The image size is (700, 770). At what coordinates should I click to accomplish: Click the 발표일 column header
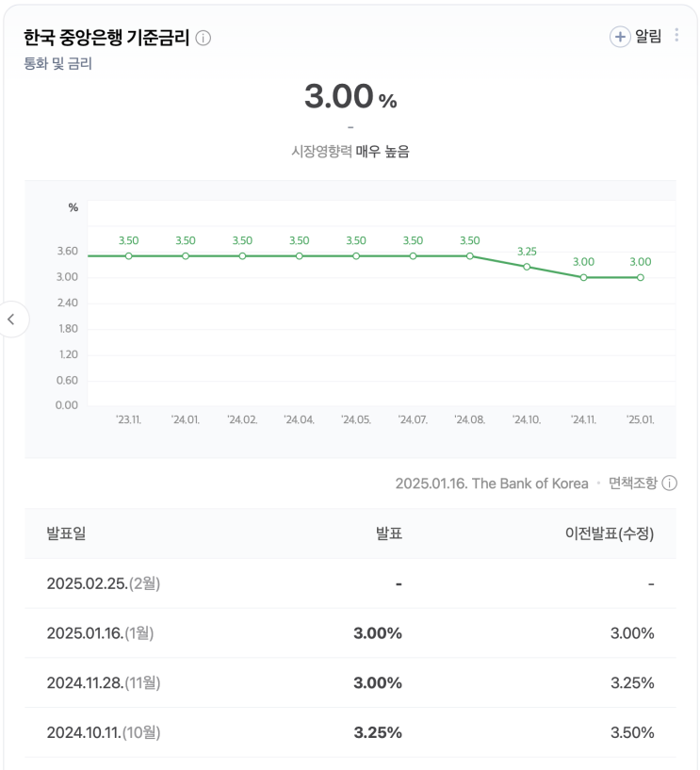(x=66, y=533)
